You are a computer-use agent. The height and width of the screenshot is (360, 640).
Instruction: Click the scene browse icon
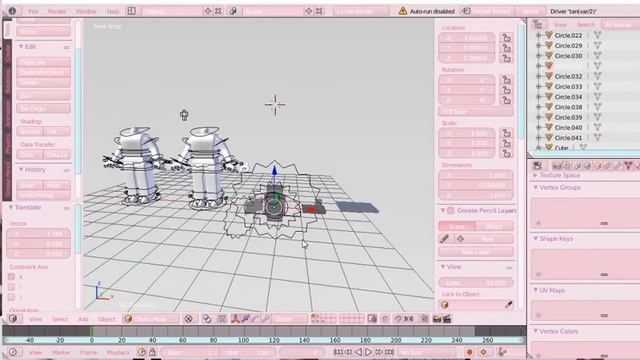233,11
